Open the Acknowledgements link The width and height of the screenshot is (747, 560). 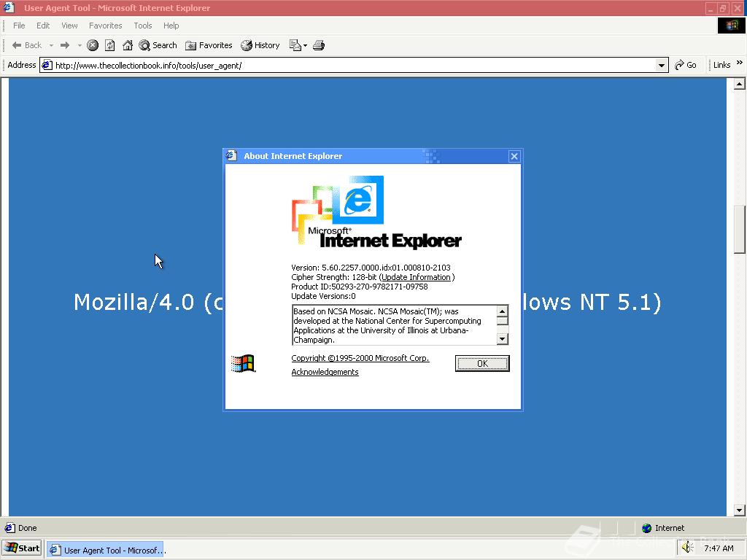point(325,372)
